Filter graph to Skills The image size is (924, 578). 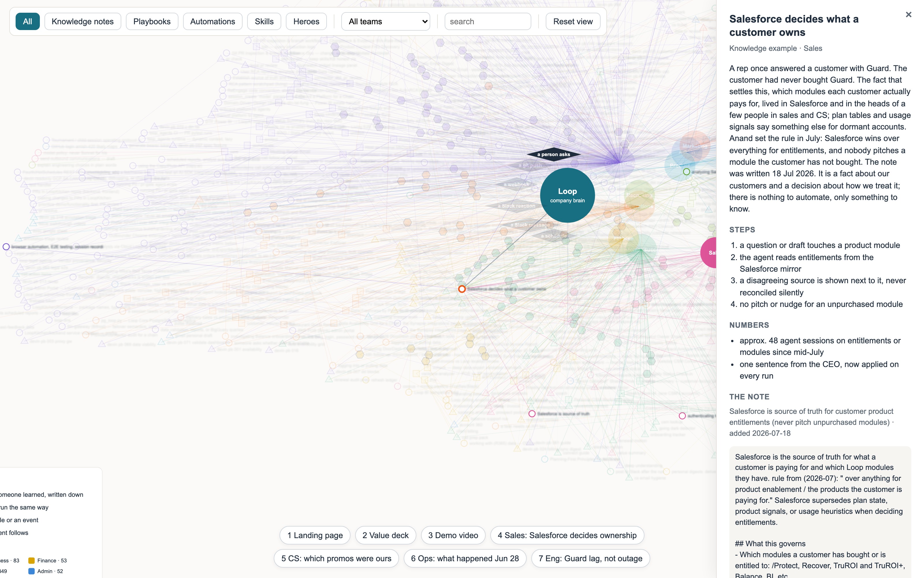click(264, 21)
